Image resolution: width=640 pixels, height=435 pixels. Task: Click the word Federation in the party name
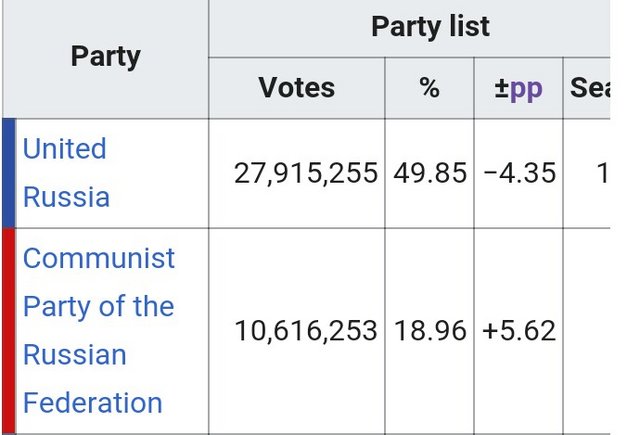coord(93,403)
